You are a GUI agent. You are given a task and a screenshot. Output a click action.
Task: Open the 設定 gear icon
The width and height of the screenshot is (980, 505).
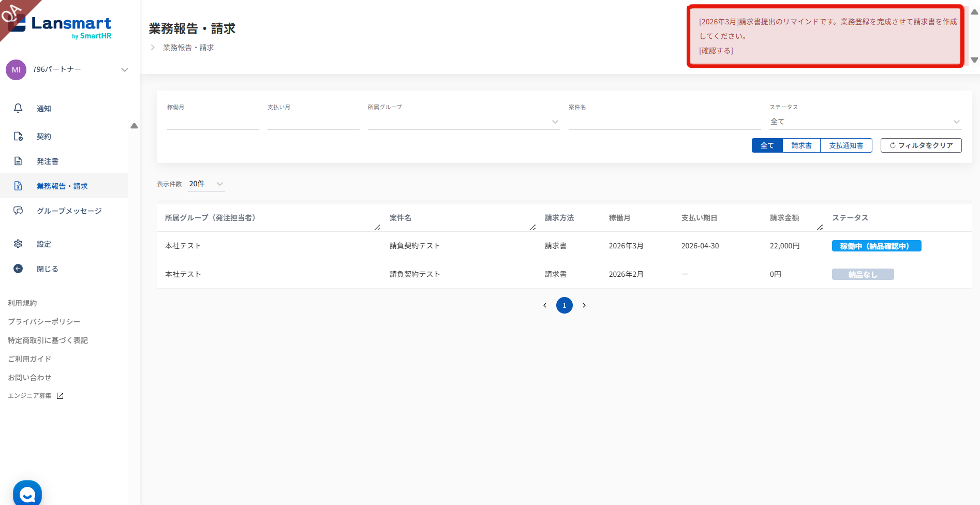coord(18,244)
